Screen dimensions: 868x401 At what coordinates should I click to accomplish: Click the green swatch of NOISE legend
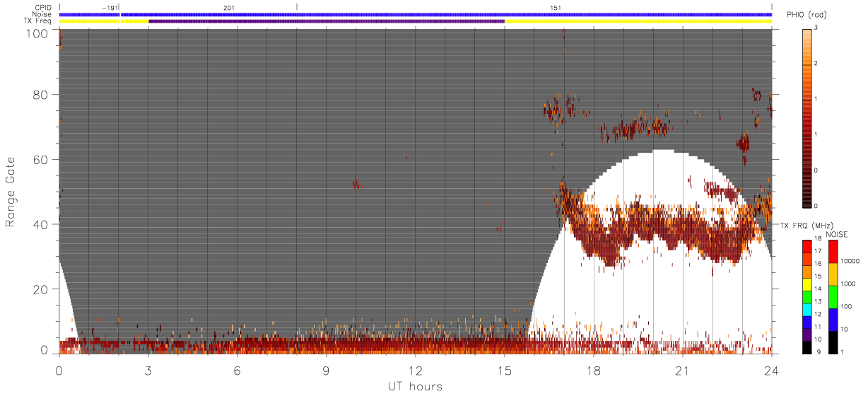coord(832,297)
